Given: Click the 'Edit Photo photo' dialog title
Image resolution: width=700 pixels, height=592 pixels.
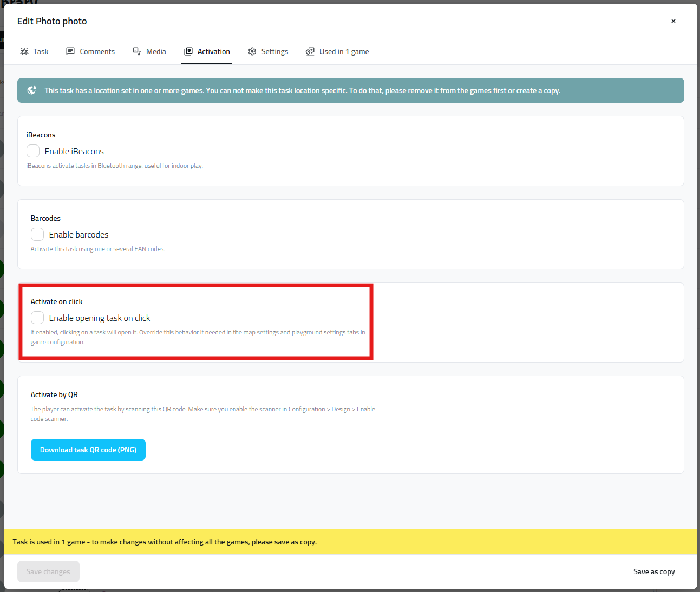Looking at the screenshot, I should (x=52, y=21).
